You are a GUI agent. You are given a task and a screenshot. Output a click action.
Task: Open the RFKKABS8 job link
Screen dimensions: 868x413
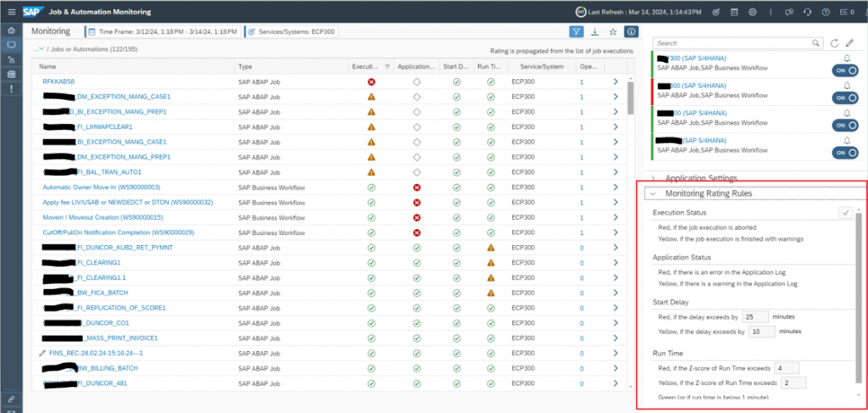click(58, 81)
